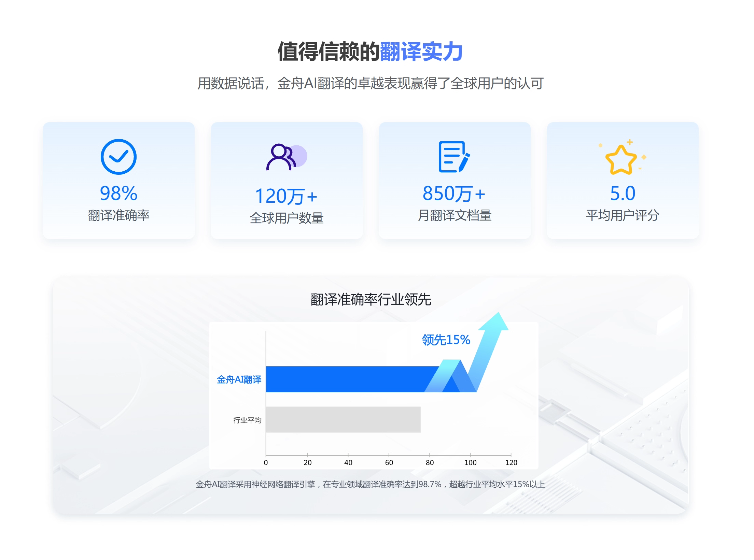
Task: Click the 平均用户评分 card label
Action: pyautogui.click(x=623, y=215)
